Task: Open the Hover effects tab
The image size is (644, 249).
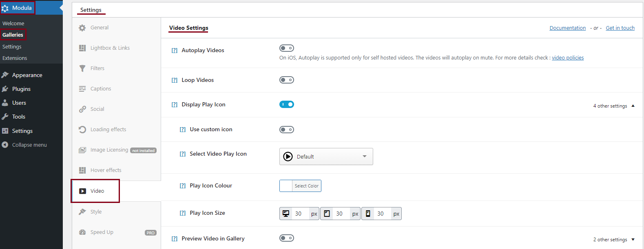Action: tap(106, 170)
